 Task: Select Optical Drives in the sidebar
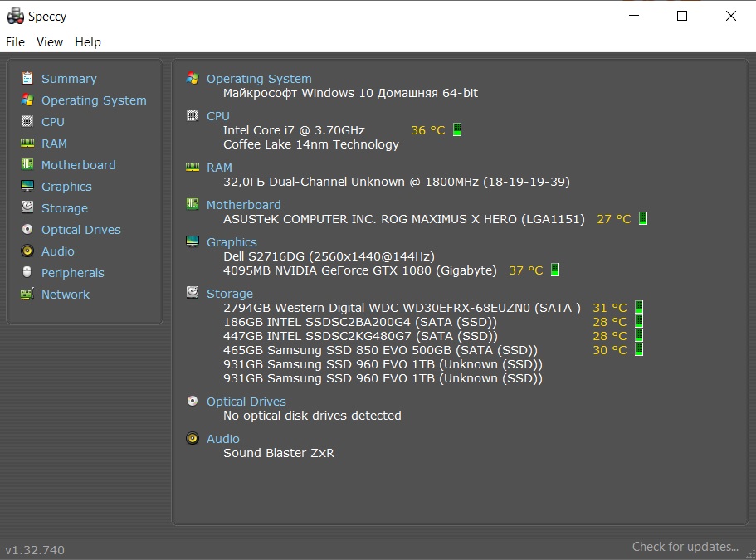pyautogui.click(x=80, y=230)
